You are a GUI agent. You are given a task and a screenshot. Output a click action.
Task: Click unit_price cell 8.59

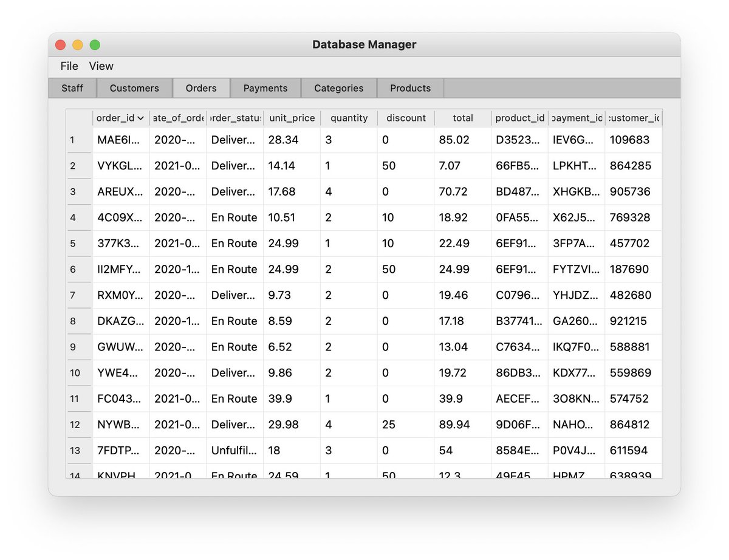pos(292,321)
